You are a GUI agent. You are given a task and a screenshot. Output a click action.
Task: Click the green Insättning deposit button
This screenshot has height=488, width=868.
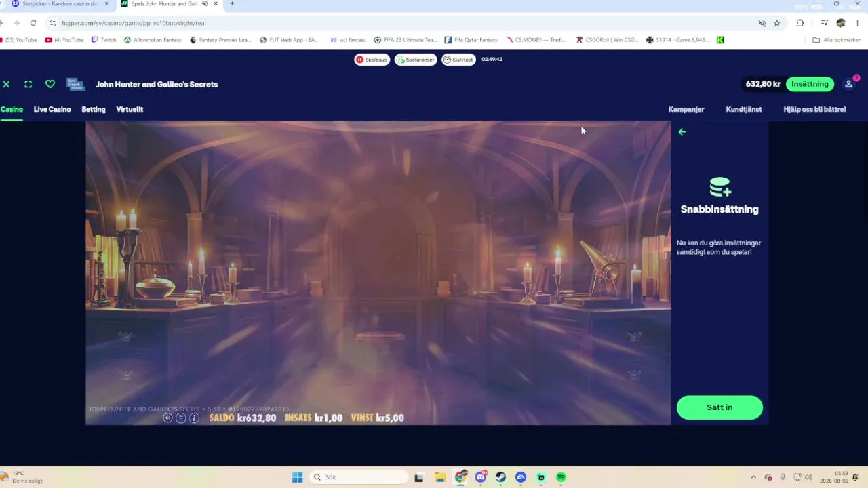point(810,84)
